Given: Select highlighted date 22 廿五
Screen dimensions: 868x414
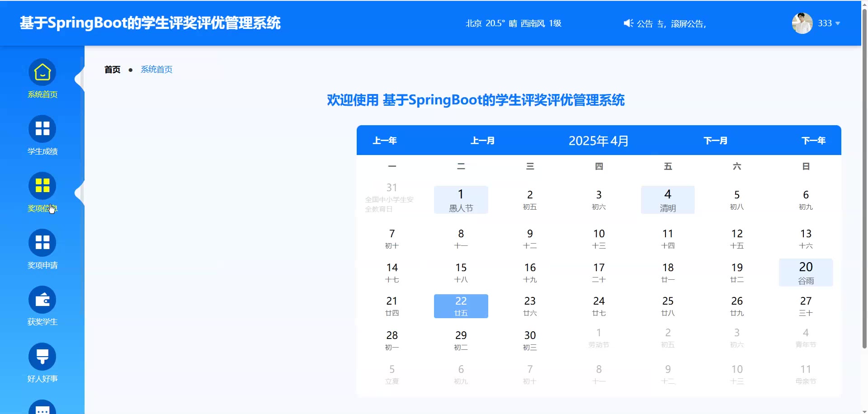Looking at the screenshot, I should point(461,306).
